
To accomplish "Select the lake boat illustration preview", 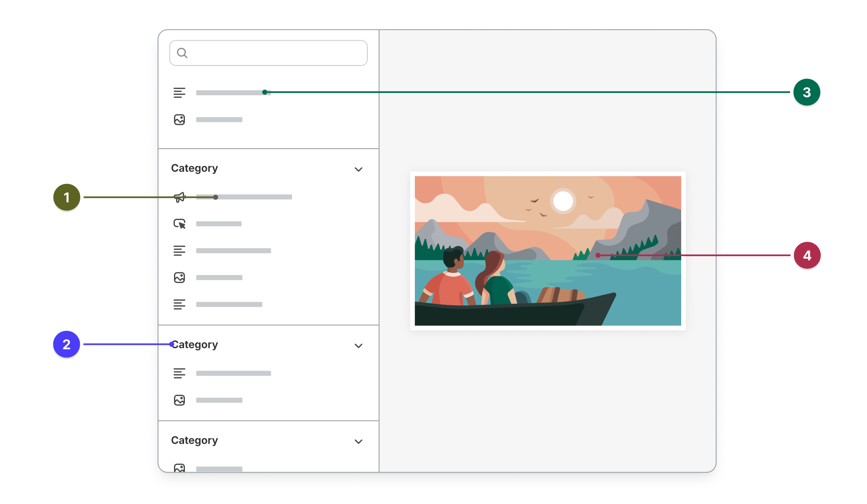I will [548, 251].
